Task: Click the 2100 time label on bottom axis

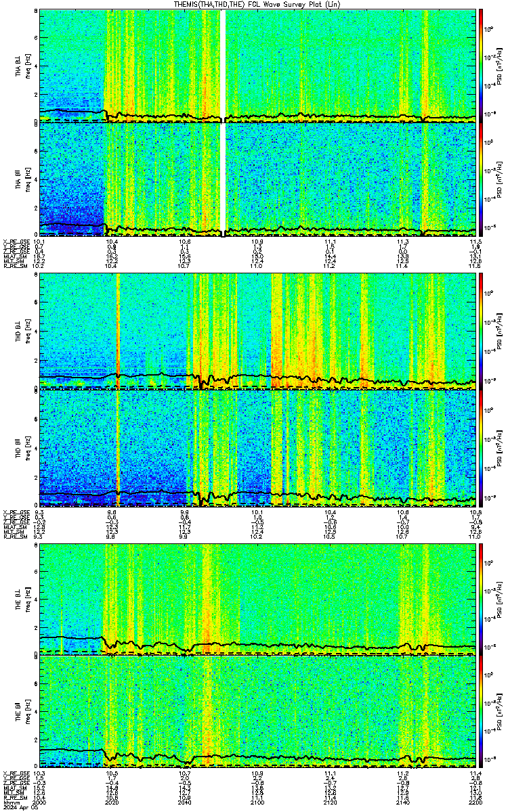Action: (x=257, y=803)
